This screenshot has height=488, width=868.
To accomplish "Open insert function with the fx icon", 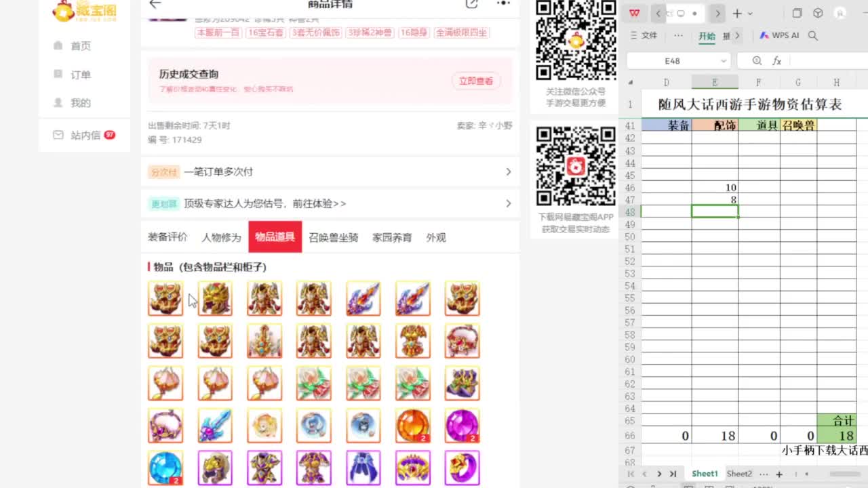I will coord(777,60).
